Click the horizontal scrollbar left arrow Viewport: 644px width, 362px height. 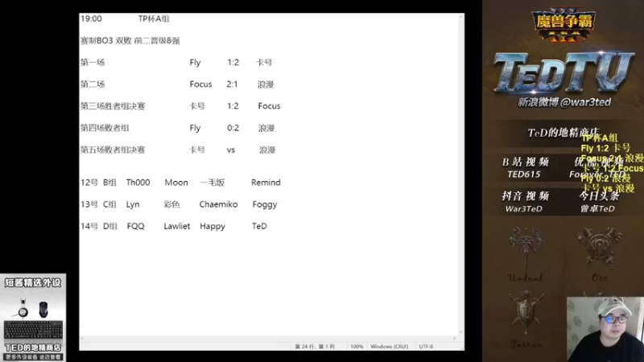click(x=83, y=338)
